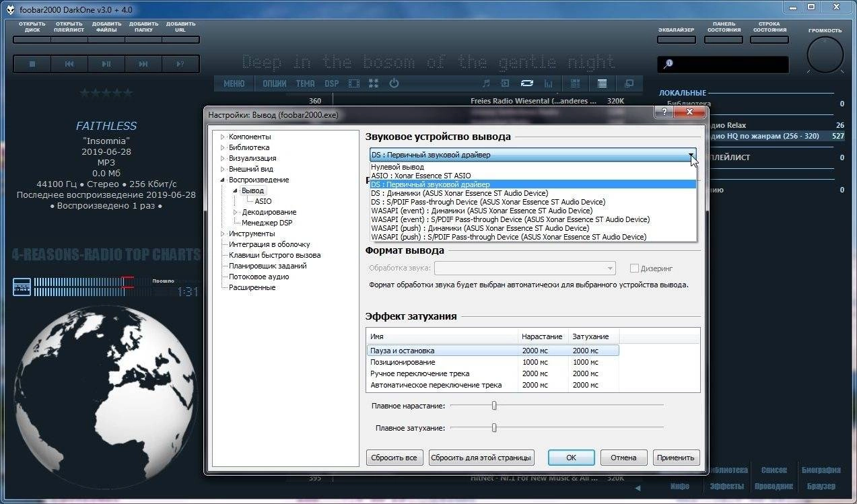This screenshot has width=857, height=504.
Task: Open Расширенные settings page
Action: pyautogui.click(x=252, y=287)
